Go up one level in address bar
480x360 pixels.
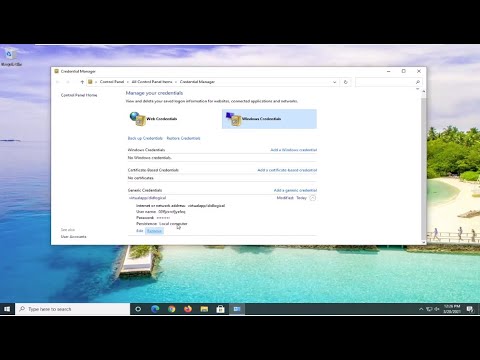(82, 82)
